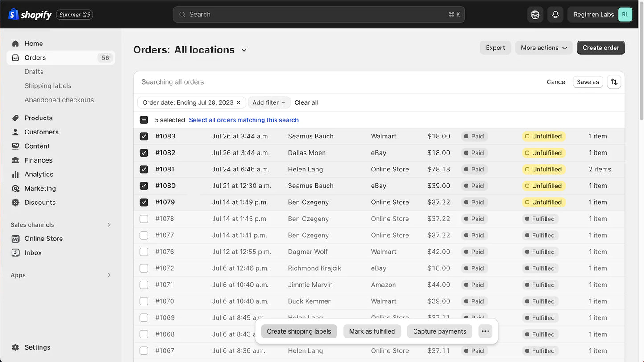Image resolution: width=644 pixels, height=362 pixels.
Task: Open the More actions dropdown
Action: point(544,47)
